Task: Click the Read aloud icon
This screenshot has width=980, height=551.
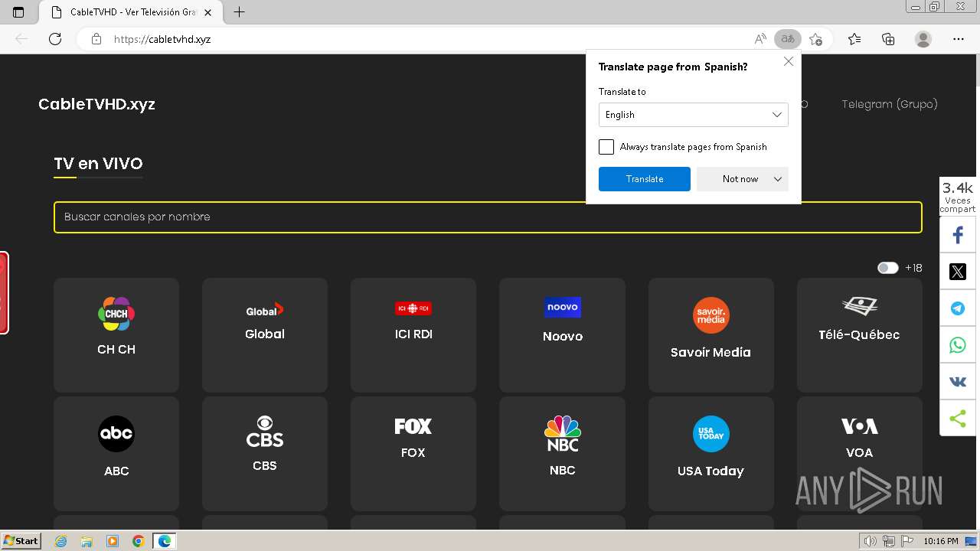Action: pyautogui.click(x=760, y=39)
